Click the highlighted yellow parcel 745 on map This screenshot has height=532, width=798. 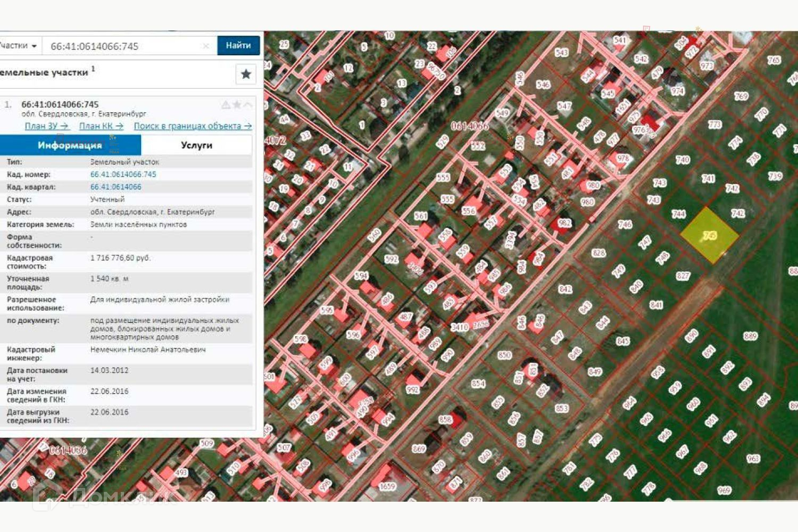[710, 235]
